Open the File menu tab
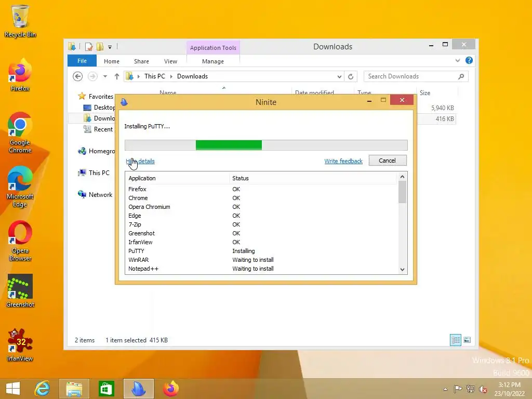Viewport: 532px width, 399px height. click(x=82, y=61)
